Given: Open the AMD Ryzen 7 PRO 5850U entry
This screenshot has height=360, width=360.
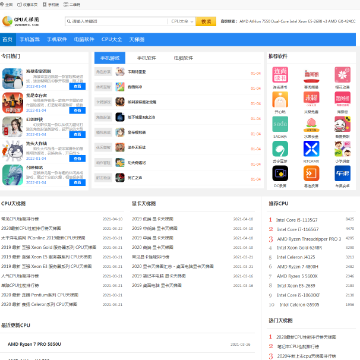Looking at the screenshot, I should 34,344.
